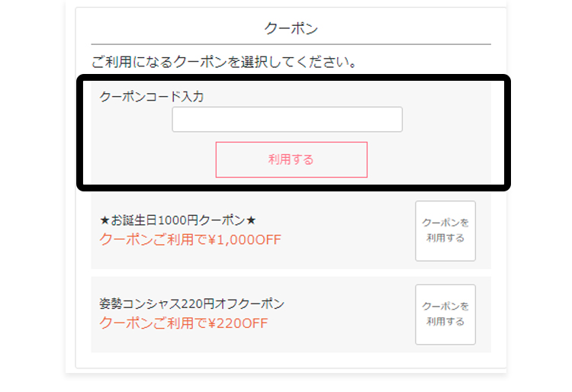Click the クーポン section heading
The image size is (572, 392).
pyautogui.click(x=291, y=29)
